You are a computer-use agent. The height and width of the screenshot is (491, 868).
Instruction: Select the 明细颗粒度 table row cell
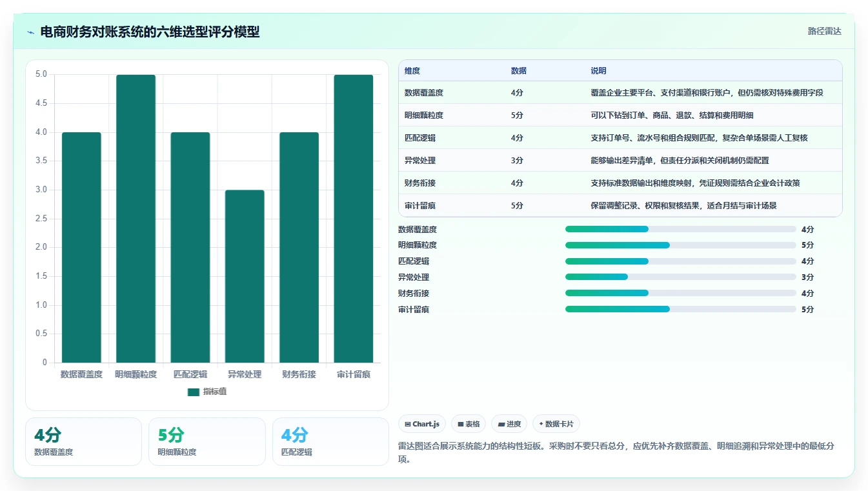[x=424, y=115]
